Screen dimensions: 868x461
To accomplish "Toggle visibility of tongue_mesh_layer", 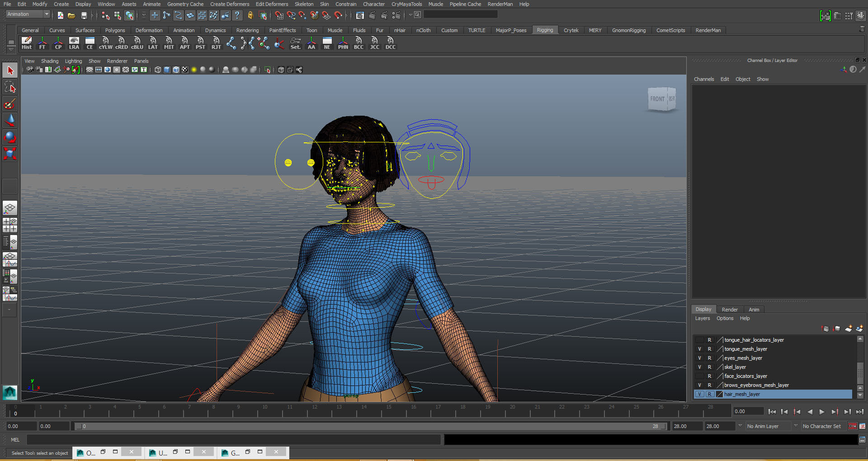I will coord(699,349).
